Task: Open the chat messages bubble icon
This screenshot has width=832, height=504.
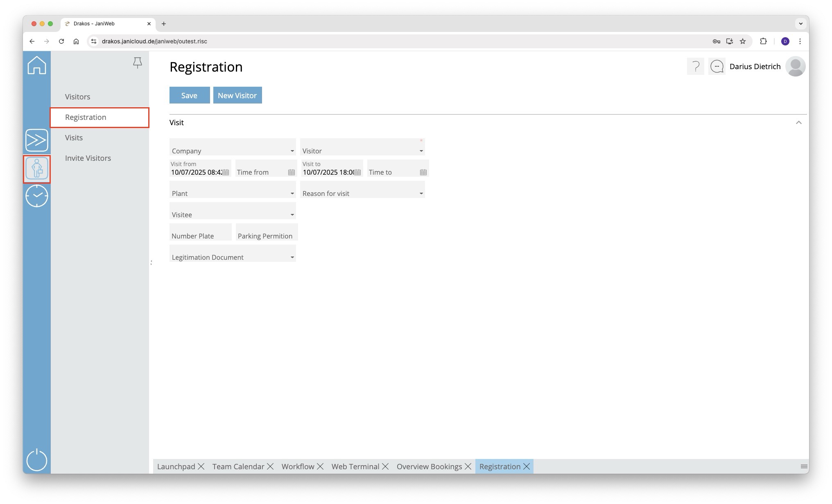Action: click(717, 66)
